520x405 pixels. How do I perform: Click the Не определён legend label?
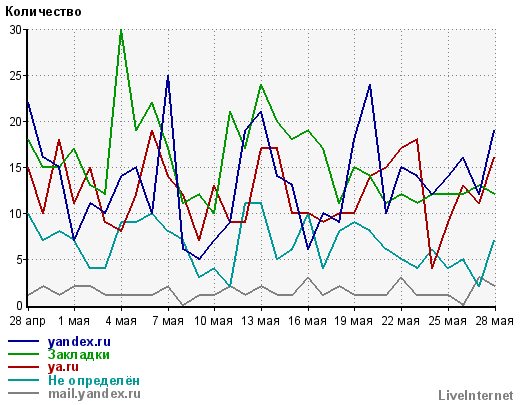pos(94,380)
